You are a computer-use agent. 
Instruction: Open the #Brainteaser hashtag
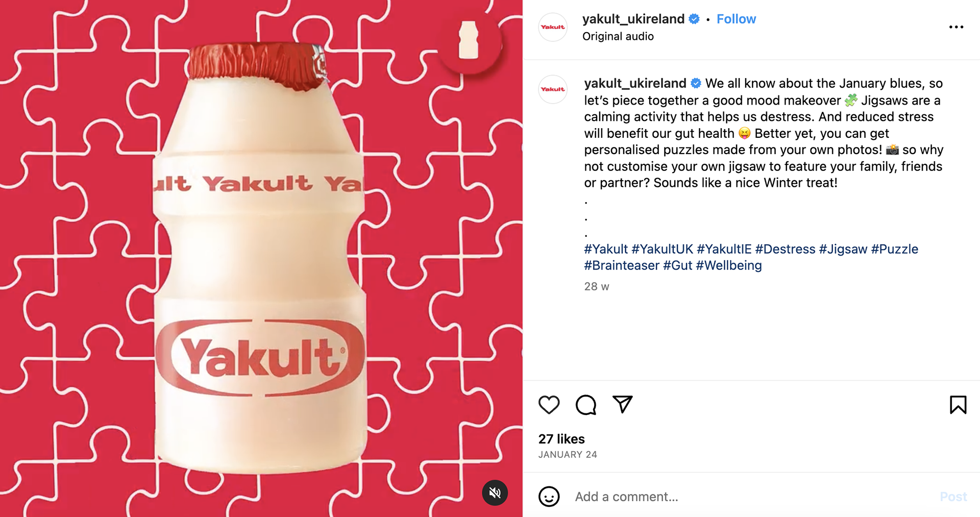[622, 265]
